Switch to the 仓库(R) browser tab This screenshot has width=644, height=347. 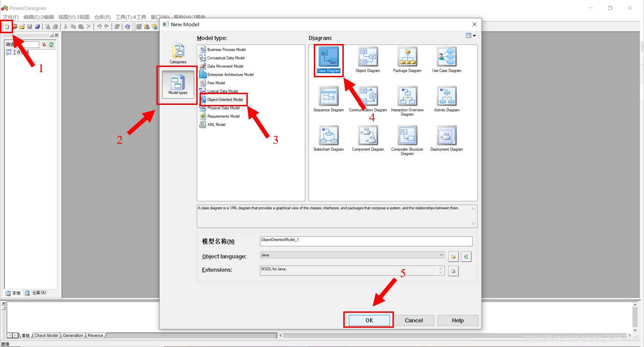pos(36,293)
